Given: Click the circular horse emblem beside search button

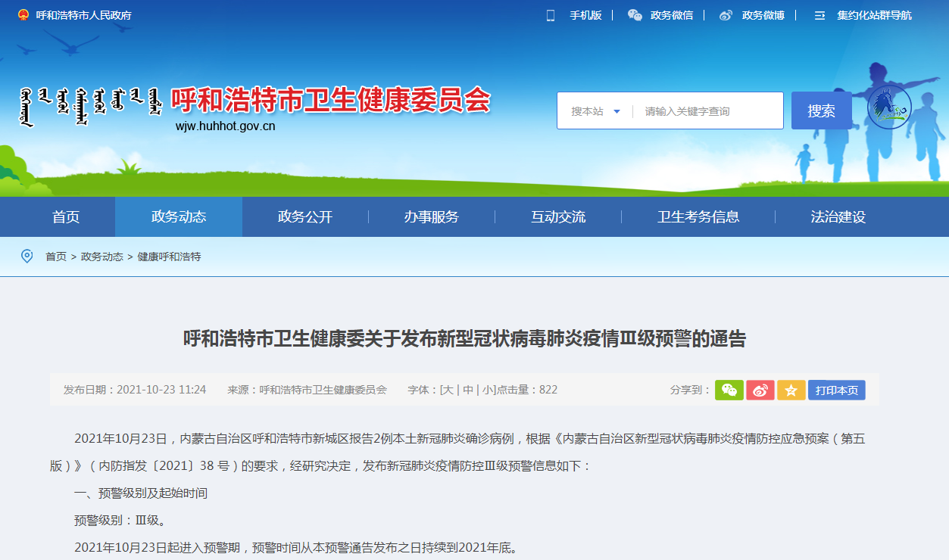Looking at the screenshot, I should click(x=891, y=110).
